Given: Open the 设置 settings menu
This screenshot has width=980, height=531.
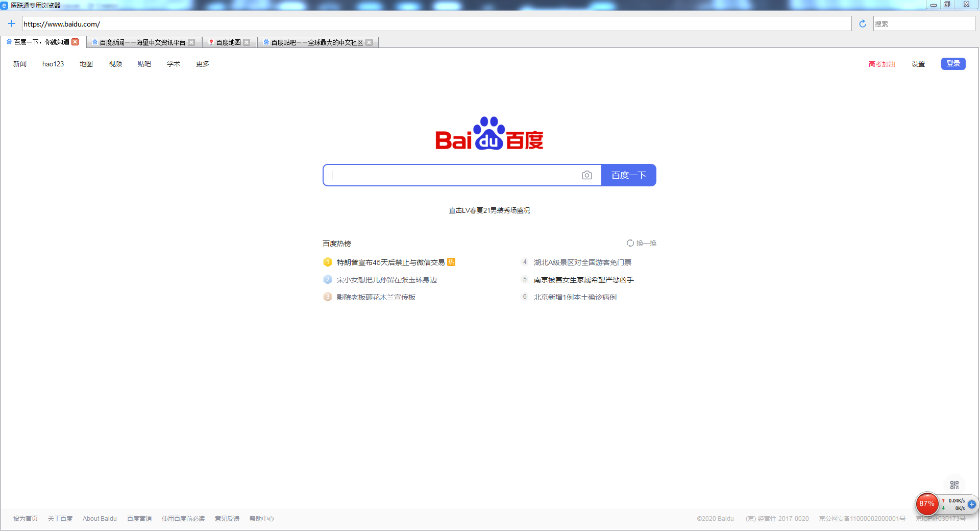Looking at the screenshot, I should (x=918, y=64).
